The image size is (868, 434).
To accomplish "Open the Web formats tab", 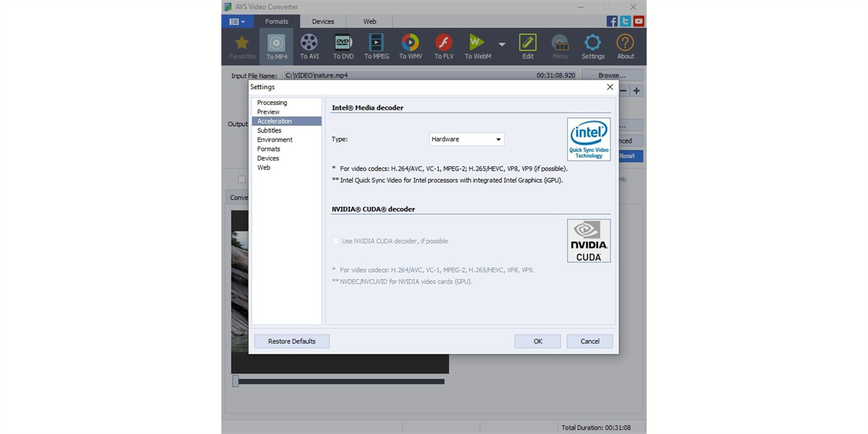I will [x=369, y=21].
